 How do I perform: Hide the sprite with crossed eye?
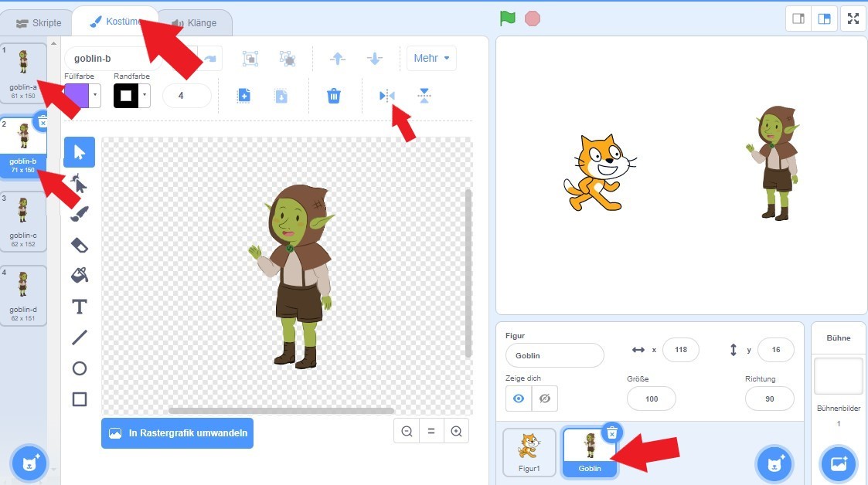pyautogui.click(x=545, y=399)
